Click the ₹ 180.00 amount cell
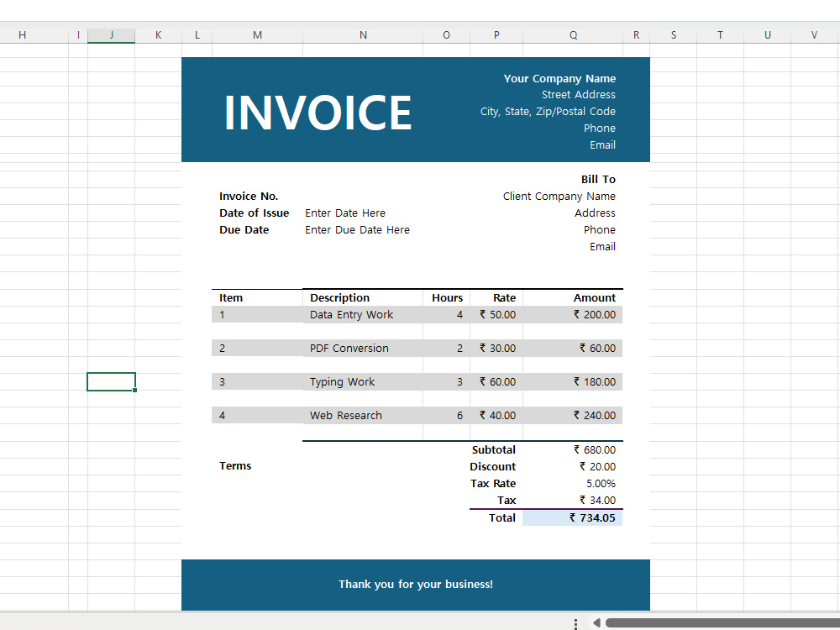Viewport: 840px width, 630px height. tap(594, 382)
